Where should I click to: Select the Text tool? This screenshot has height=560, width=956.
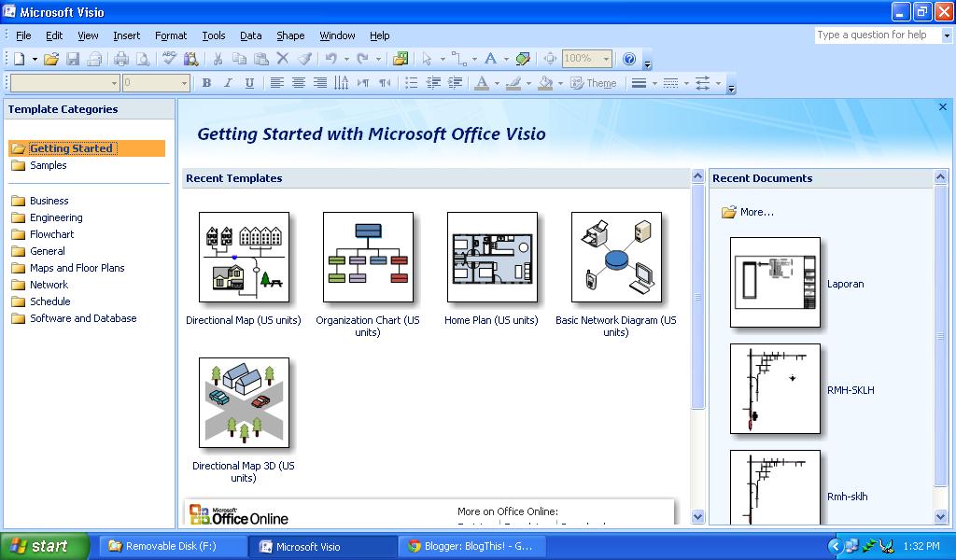tap(491, 59)
